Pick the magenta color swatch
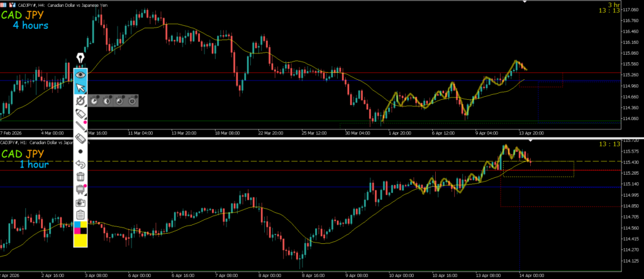Screen dimensions: 644x279 tap(77, 231)
